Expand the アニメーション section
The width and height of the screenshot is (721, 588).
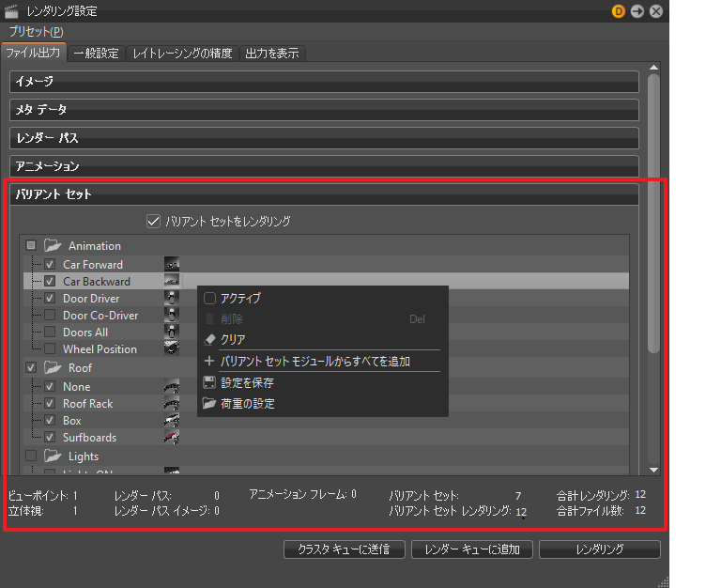(324, 166)
